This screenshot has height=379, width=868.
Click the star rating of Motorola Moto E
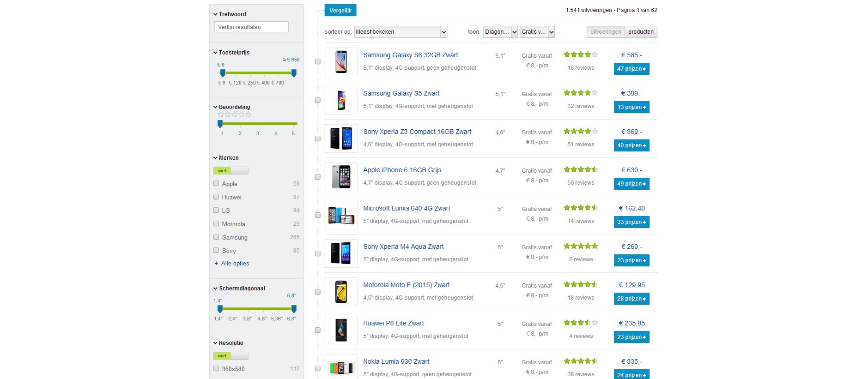[581, 284]
